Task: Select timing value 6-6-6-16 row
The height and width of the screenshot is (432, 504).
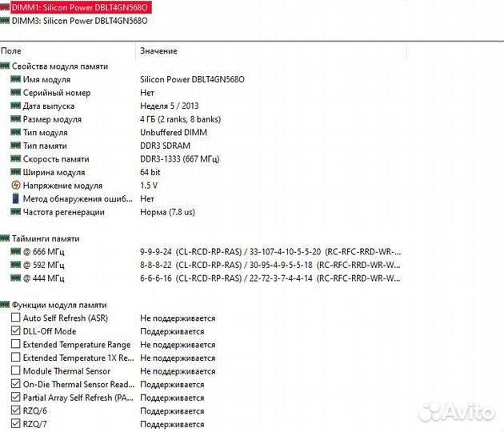Action: (270, 278)
